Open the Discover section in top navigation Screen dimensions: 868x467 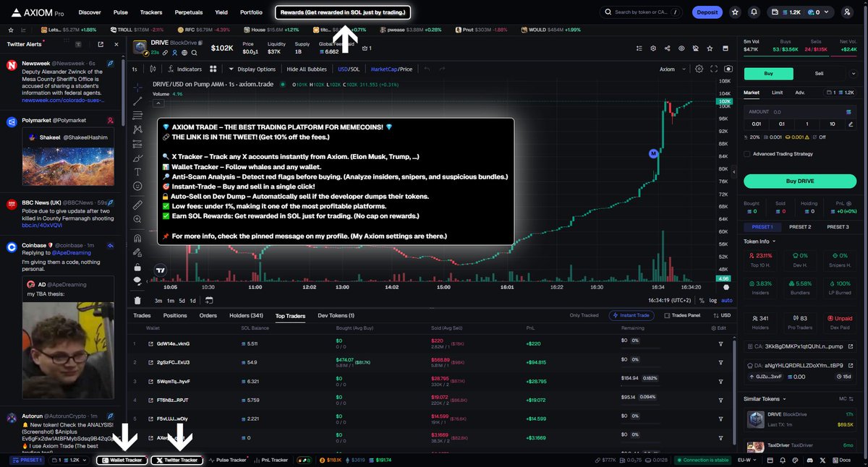coord(90,12)
